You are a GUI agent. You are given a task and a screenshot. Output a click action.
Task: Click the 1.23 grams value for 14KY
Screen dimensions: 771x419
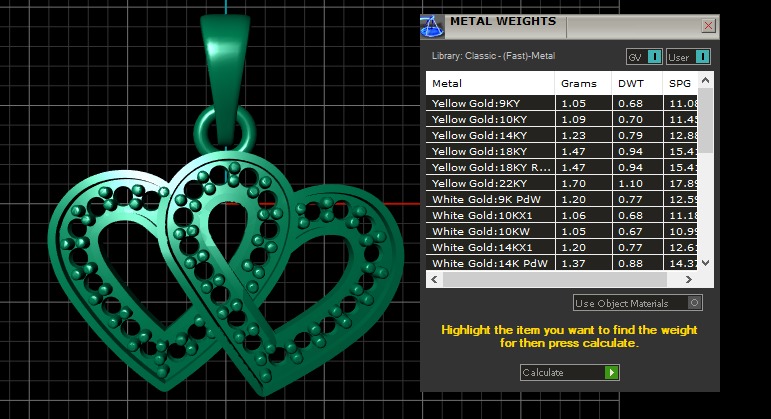[x=574, y=135]
